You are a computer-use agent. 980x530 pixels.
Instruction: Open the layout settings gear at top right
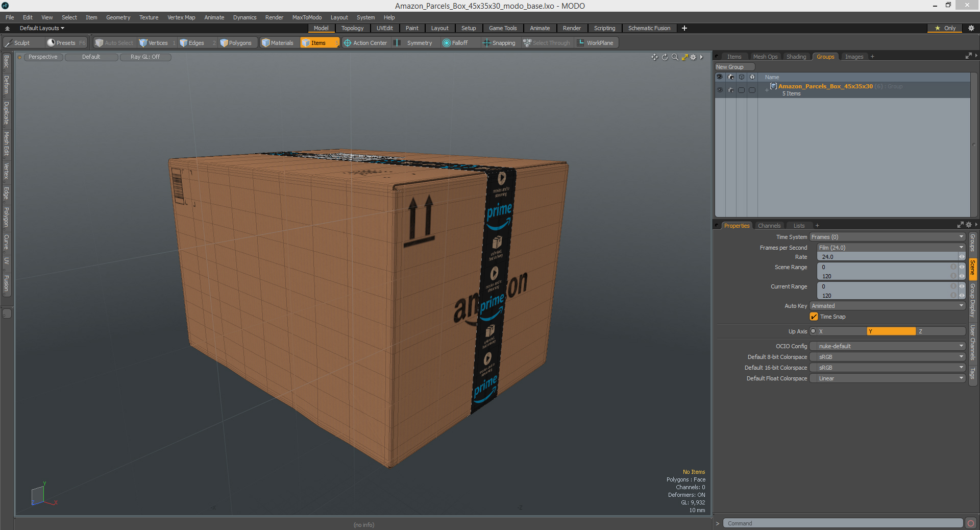[x=971, y=28]
